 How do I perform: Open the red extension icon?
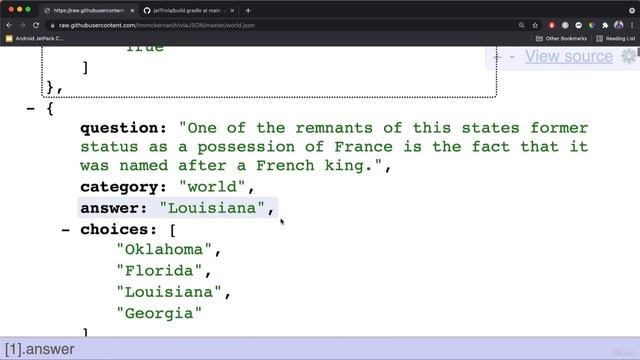[x=552, y=25]
